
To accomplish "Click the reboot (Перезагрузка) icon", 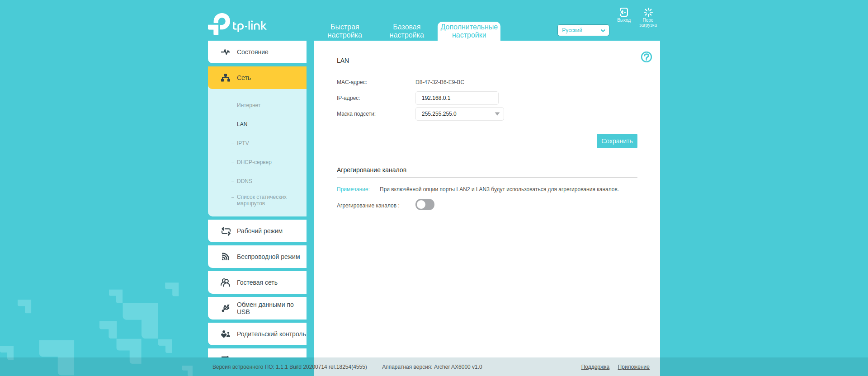I will point(648,13).
